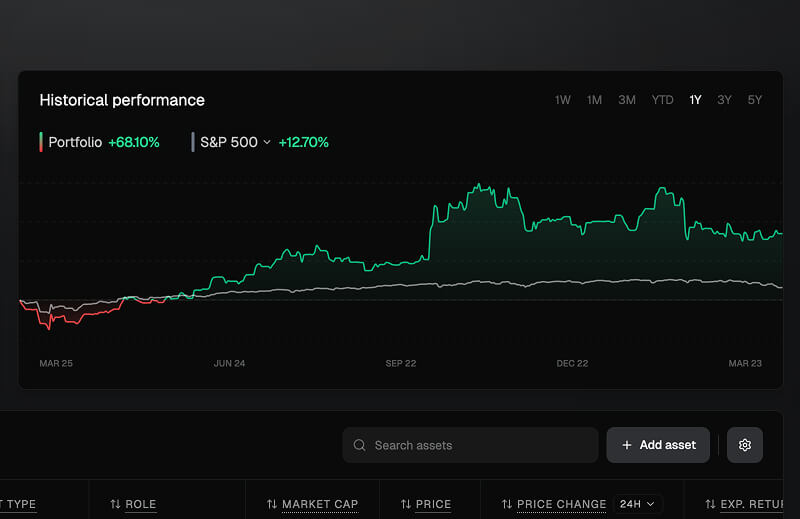This screenshot has height=519, width=800.
Task: Select the YTD range tab
Action: click(662, 100)
